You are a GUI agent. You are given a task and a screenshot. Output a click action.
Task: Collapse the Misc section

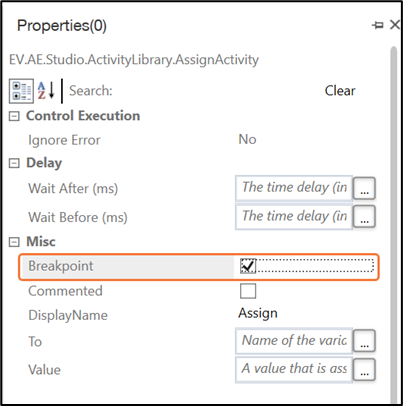(14, 242)
